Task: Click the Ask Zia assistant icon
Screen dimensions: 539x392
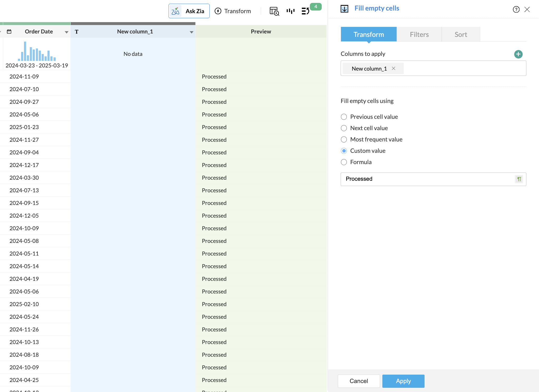Action: point(175,11)
